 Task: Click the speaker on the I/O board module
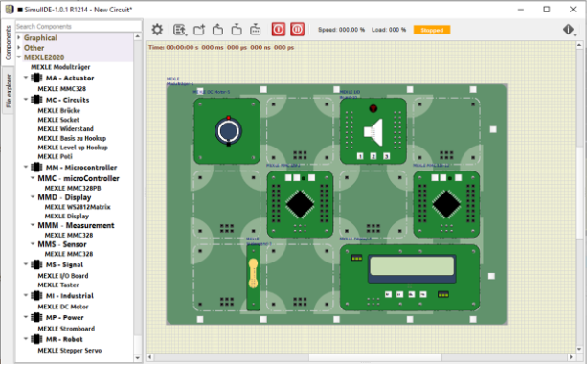click(x=373, y=132)
